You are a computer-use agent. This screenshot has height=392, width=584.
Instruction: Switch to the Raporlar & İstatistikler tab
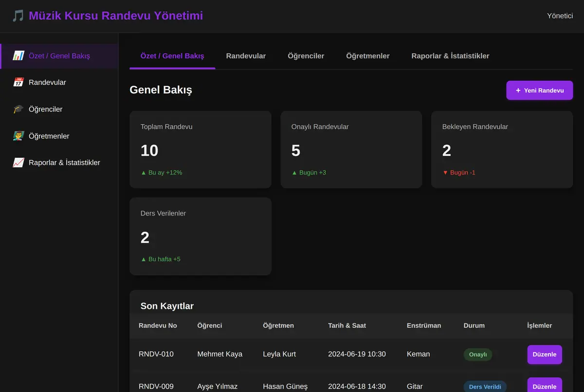pyautogui.click(x=450, y=56)
